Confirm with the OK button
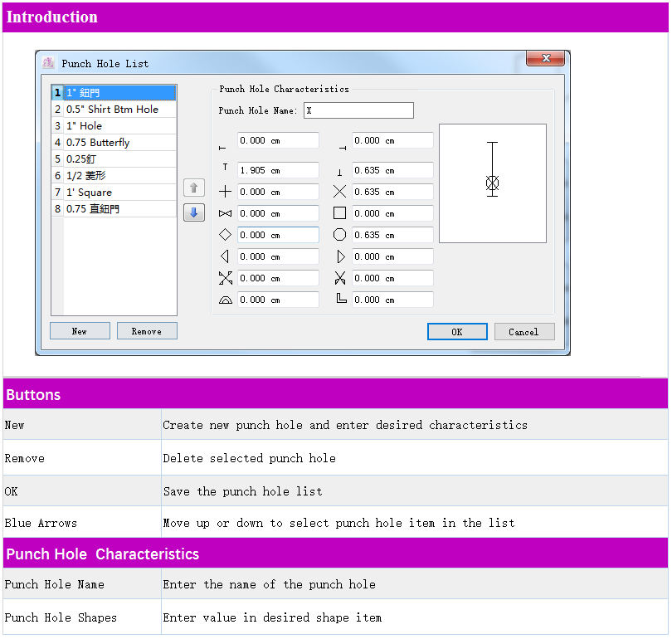Image resolution: width=672 pixels, height=644 pixels. click(x=457, y=332)
